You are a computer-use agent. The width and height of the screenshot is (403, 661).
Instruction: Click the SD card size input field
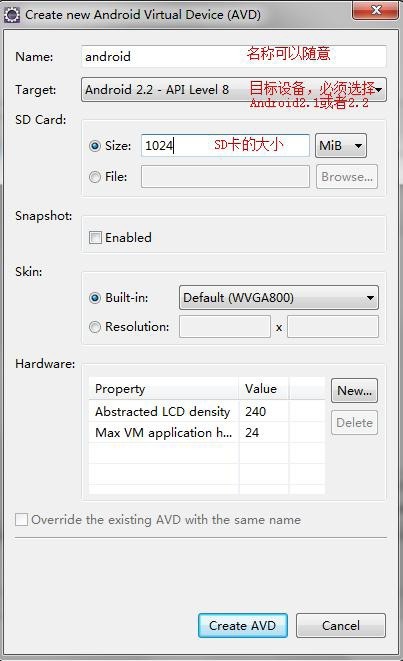tap(225, 145)
